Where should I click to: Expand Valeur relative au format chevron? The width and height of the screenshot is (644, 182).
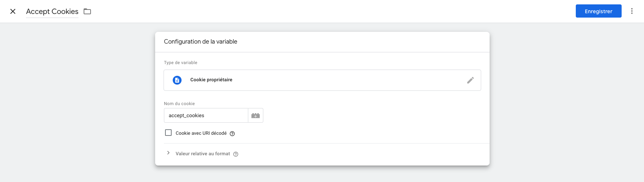coord(168,153)
